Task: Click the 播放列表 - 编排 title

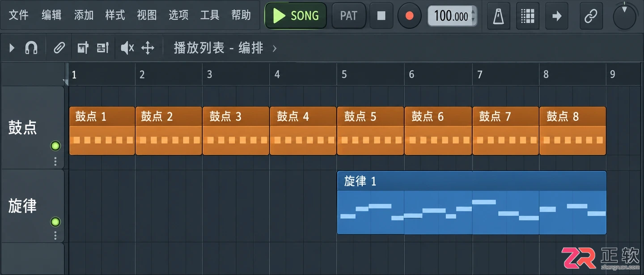Action: [x=218, y=48]
